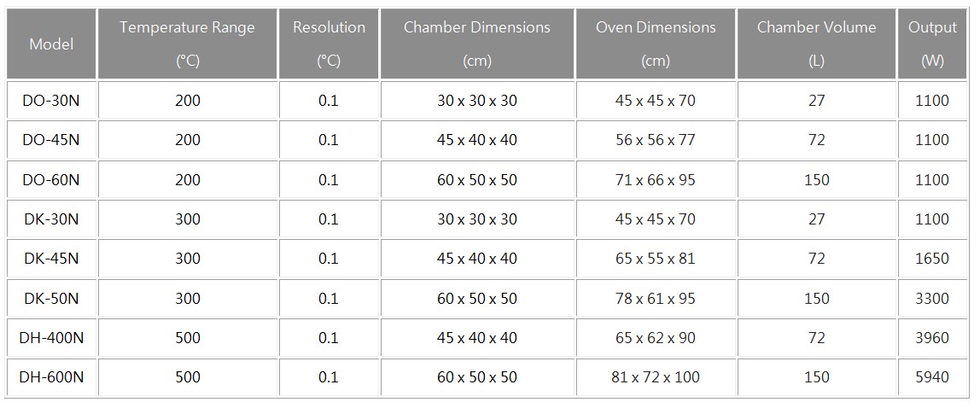
Task: Select the 1650 output value cell
Action: coord(932,259)
